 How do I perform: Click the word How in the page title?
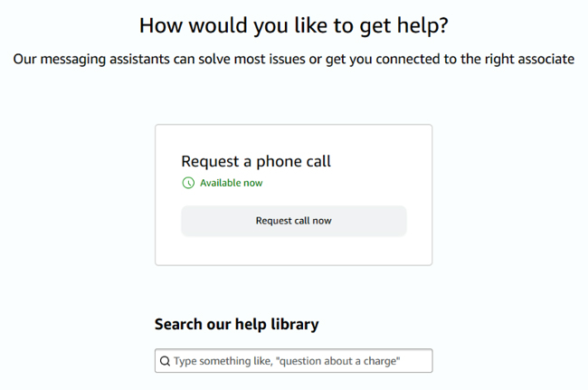click(x=160, y=26)
